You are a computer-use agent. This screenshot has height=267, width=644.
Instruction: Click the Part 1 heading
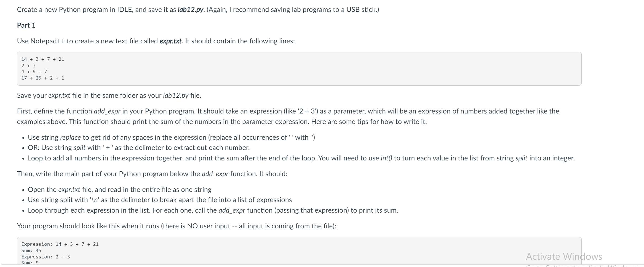coord(26,25)
